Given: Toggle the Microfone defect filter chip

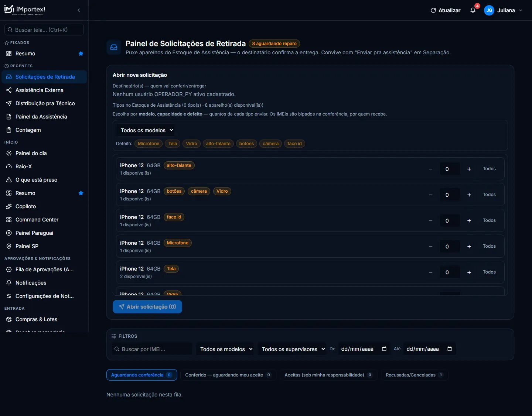Looking at the screenshot, I should point(149,144).
